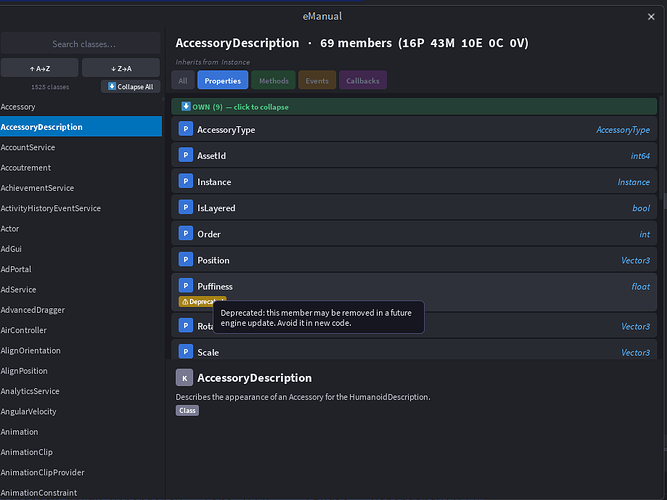667x500 pixels.
Task: Click the Search classes input field
Action: (x=81, y=44)
